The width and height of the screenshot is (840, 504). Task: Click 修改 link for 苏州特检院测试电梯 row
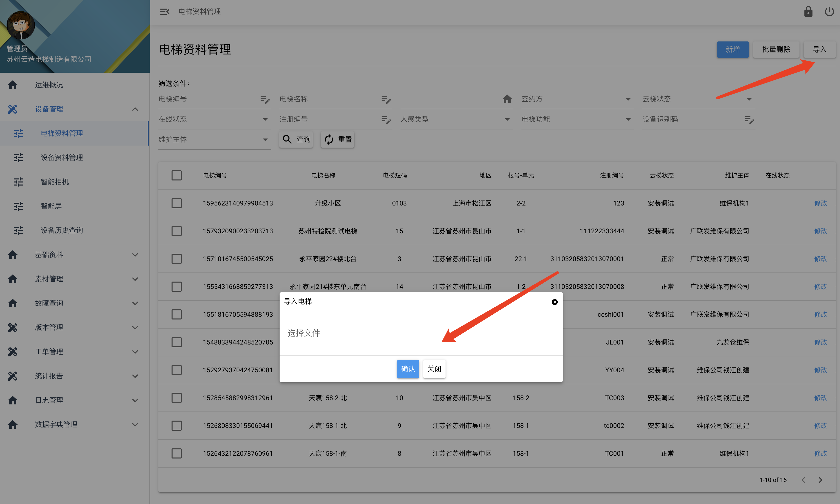pyautogui.click(x=820, y=231)
